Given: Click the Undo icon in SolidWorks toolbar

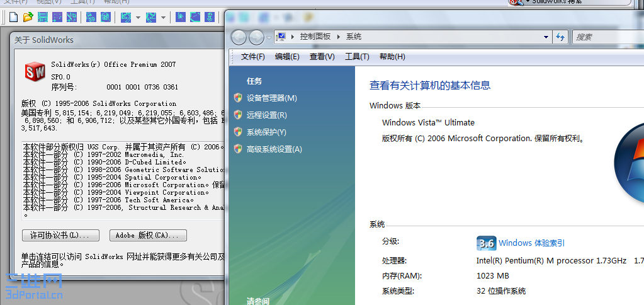Looking at the screenshot, I should pyautogui.click(x=126, y=17).
